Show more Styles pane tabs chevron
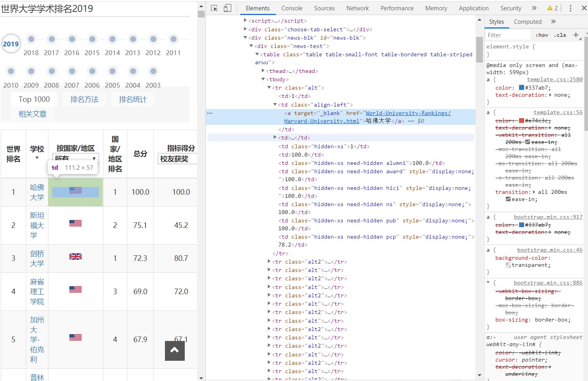This screenshot has height=381, width=588. tap(553, 21)
